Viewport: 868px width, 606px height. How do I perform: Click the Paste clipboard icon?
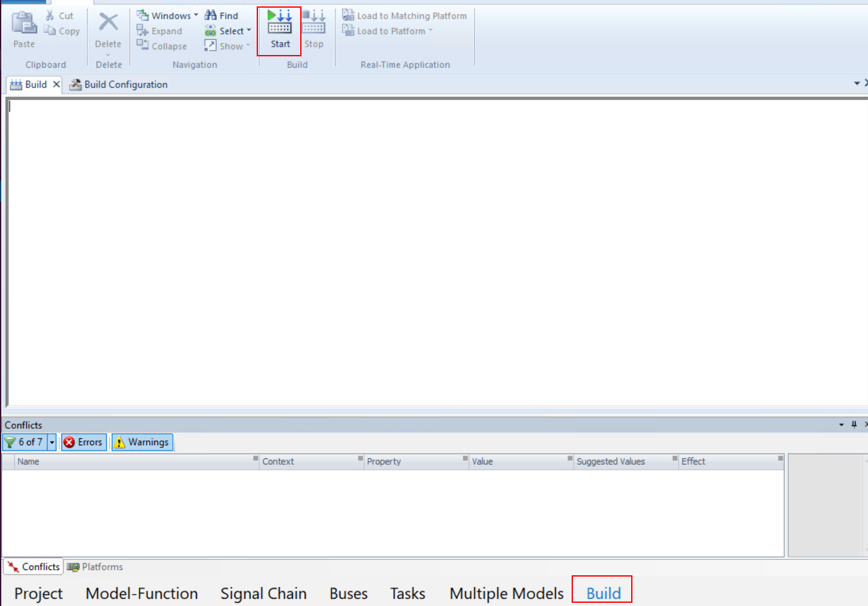[24, 29]
